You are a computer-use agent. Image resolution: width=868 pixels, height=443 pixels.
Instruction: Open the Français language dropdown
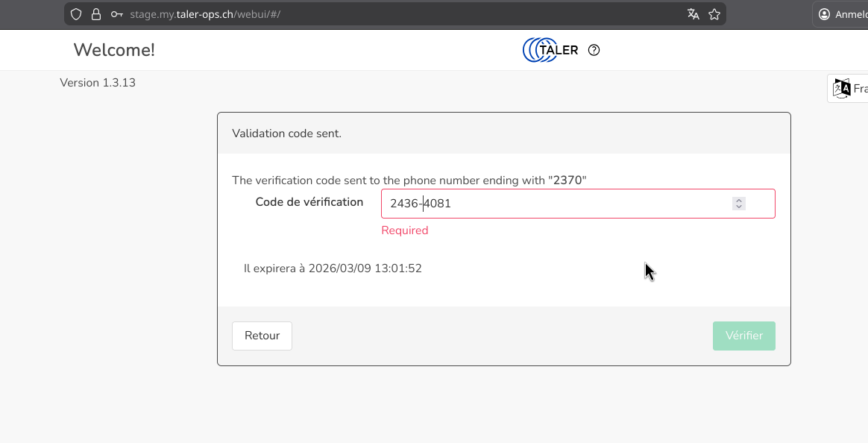click(x=859, y=89)
